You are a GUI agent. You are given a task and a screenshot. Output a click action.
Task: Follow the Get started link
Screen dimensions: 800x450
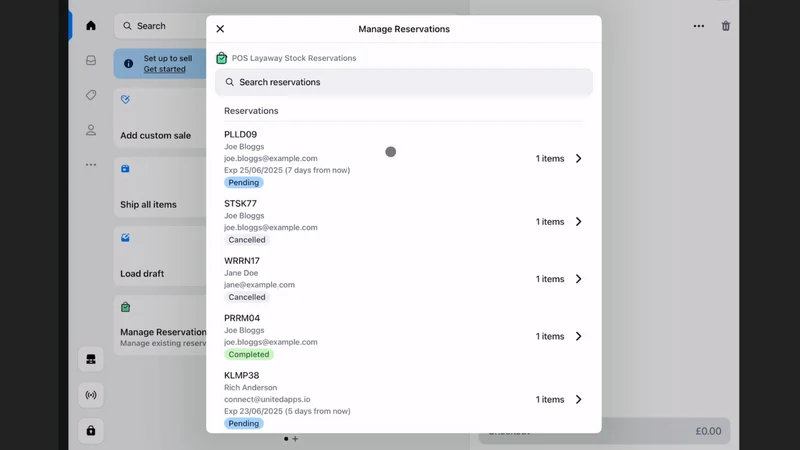pos(164,69)
